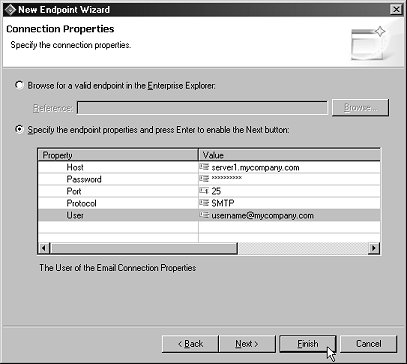Click the Browse... button
Viewport: 407px width, 364px height.
[x=360, y=108]
